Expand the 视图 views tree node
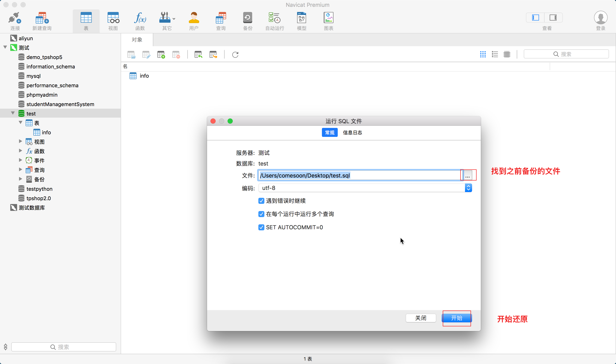This screenshot has width=616, height=364. pos(20,141)
